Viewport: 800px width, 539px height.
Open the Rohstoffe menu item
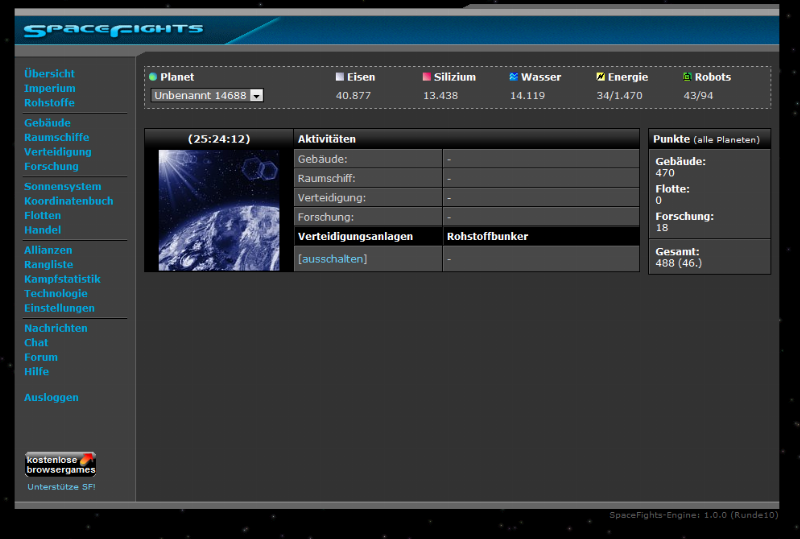(x=49, y=103)
